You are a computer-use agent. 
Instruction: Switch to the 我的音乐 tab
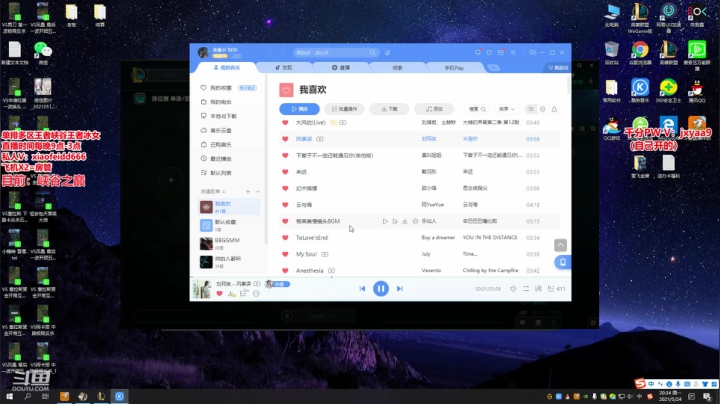point(226,67)
